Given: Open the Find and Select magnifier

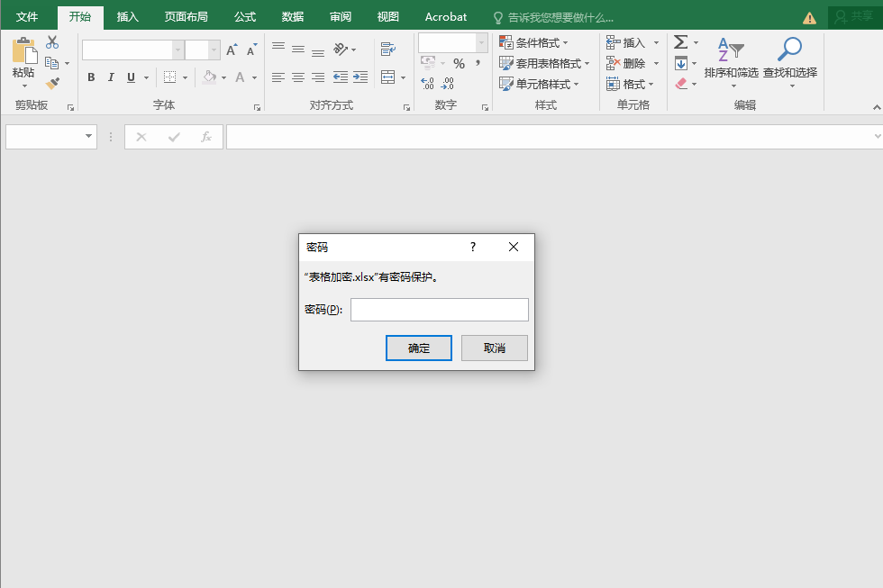Looking at the screenshot, I should pyautogui.click(x=789, y=50).
